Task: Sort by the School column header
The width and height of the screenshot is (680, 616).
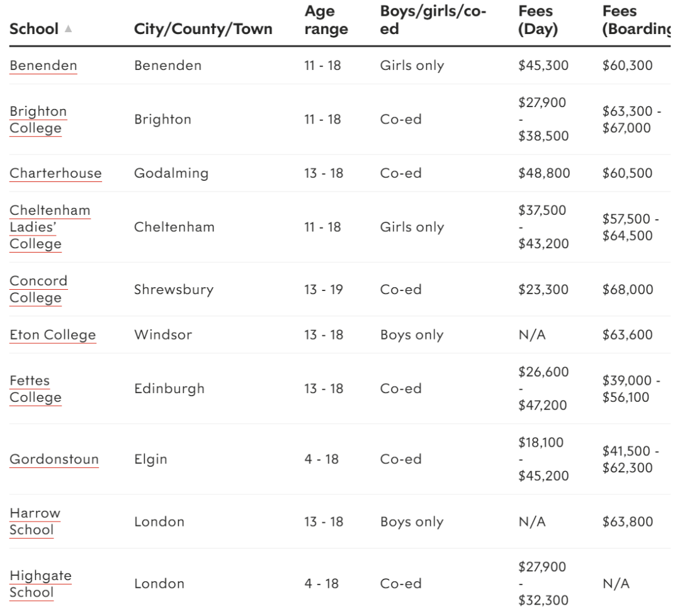Action: point(34,29)
